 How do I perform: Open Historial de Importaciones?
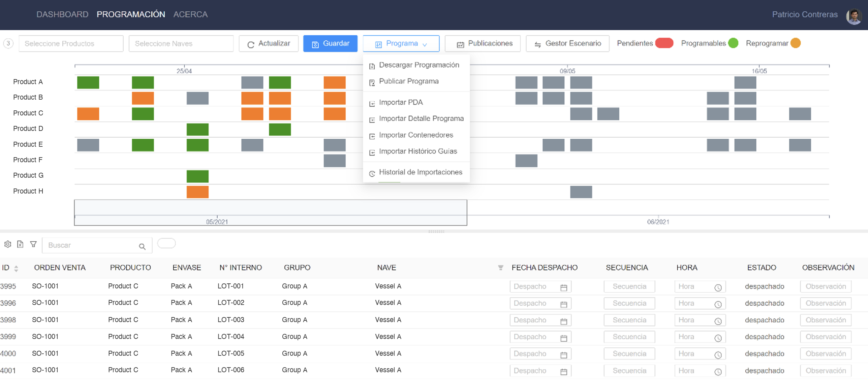coord(416,172)
